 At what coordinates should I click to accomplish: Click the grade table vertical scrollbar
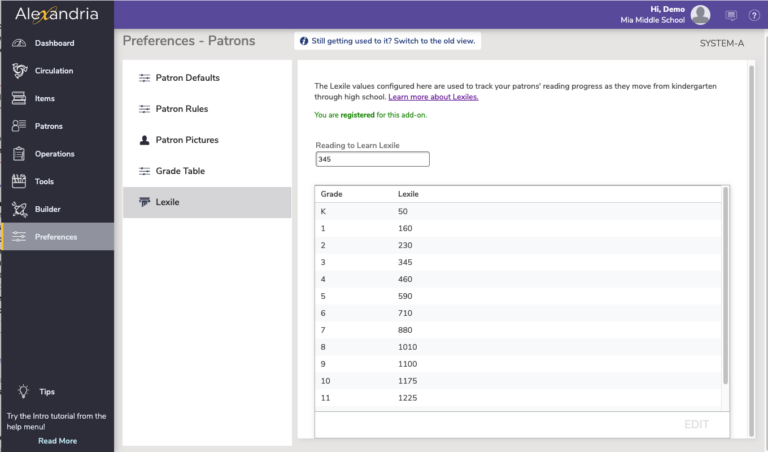[x=725, y=290]
